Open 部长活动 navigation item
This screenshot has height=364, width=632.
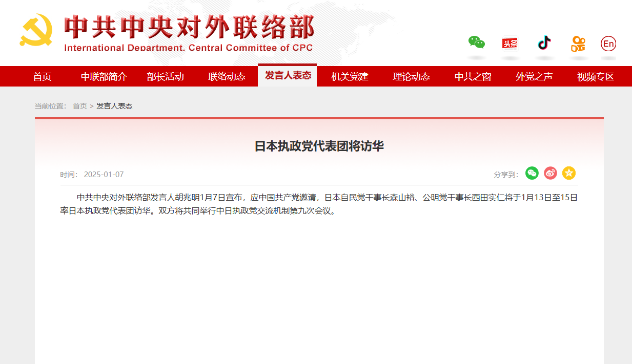pyautogui.click(x=165, y=77)
